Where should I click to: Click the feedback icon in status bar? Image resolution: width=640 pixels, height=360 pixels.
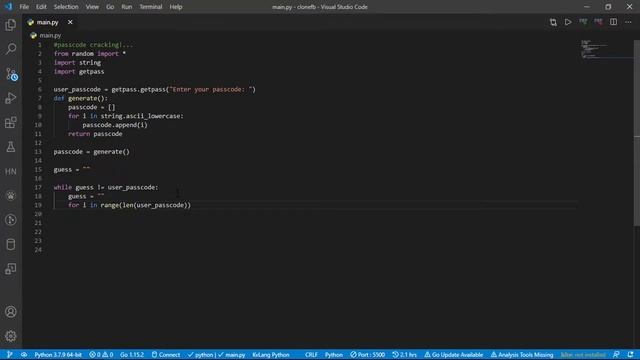point(616,355)
